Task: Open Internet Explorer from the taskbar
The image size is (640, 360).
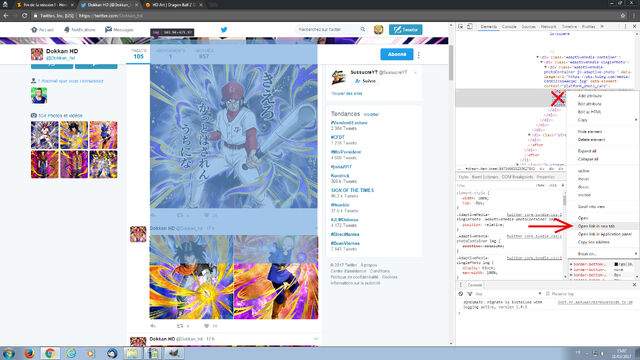Action: (x=71, y=353)
